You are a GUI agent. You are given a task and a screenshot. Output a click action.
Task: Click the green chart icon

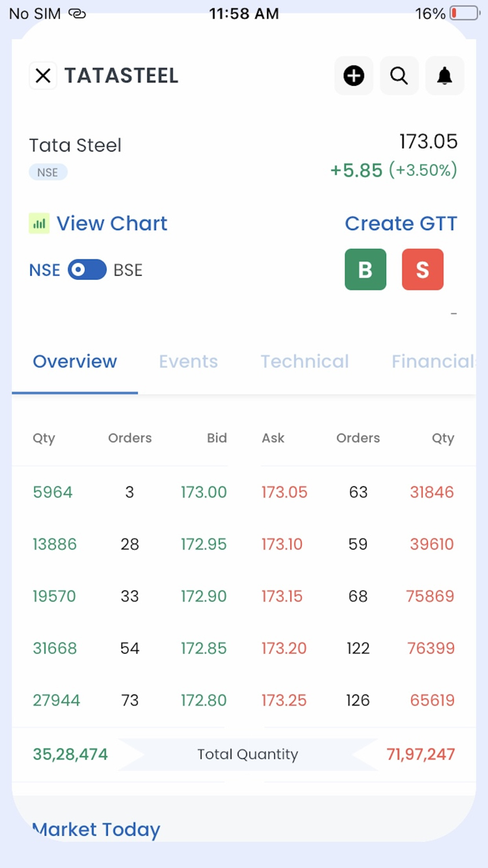pos(39,223)
